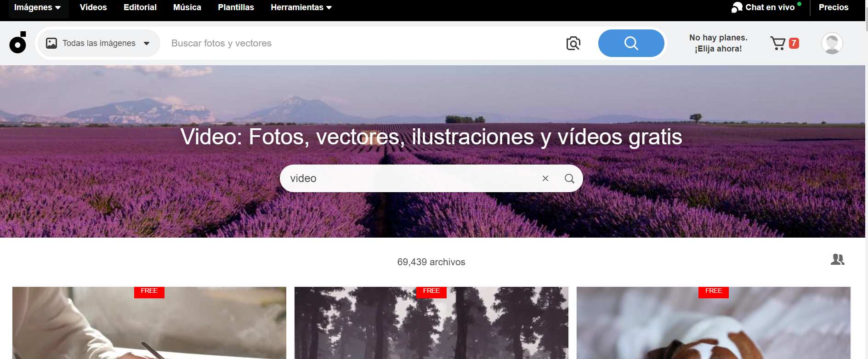Open the user profile avatar

(x=832, y=43)
